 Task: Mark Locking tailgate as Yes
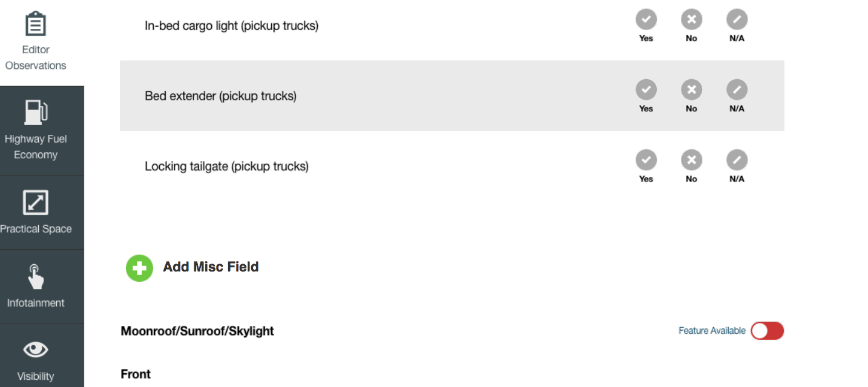point(646,160)
